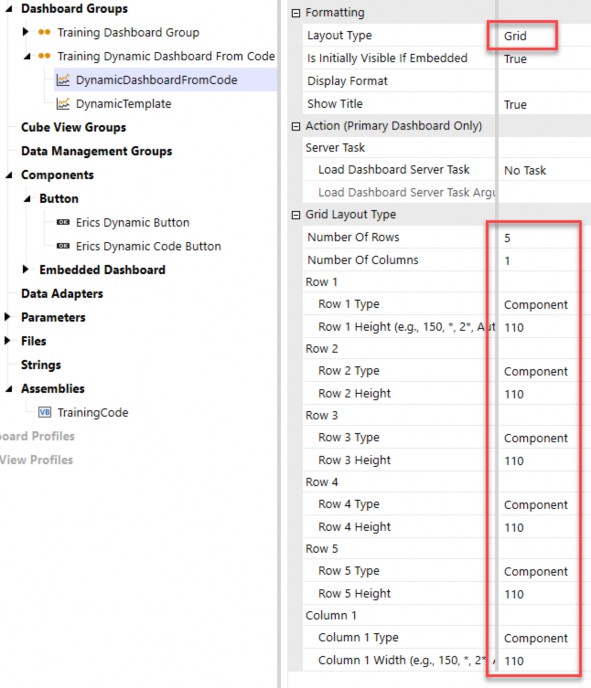
Task: Click the Erics Dynamic Code Button icon
Action: coord(63,246)
